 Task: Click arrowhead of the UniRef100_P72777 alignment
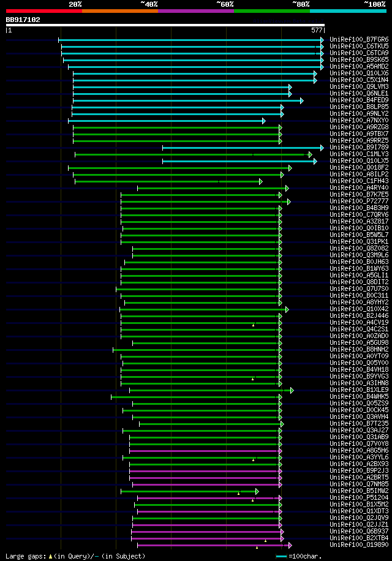(289, 201)
